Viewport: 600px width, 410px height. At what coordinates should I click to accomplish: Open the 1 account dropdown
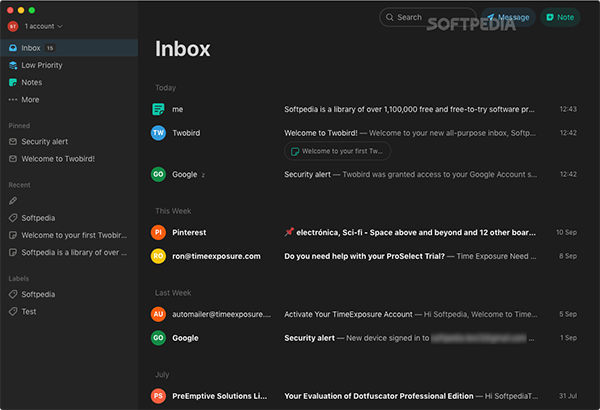(43, 26)
